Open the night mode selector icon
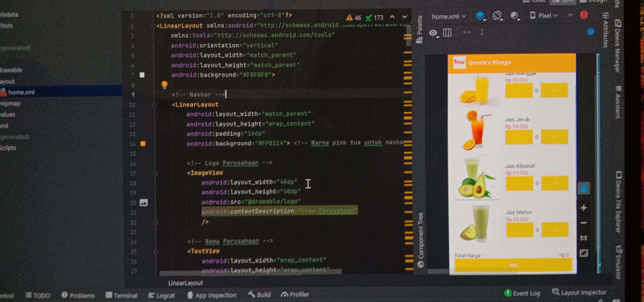Screen dimensions: 644x302 pyautogui.click(x=514, y=16)
